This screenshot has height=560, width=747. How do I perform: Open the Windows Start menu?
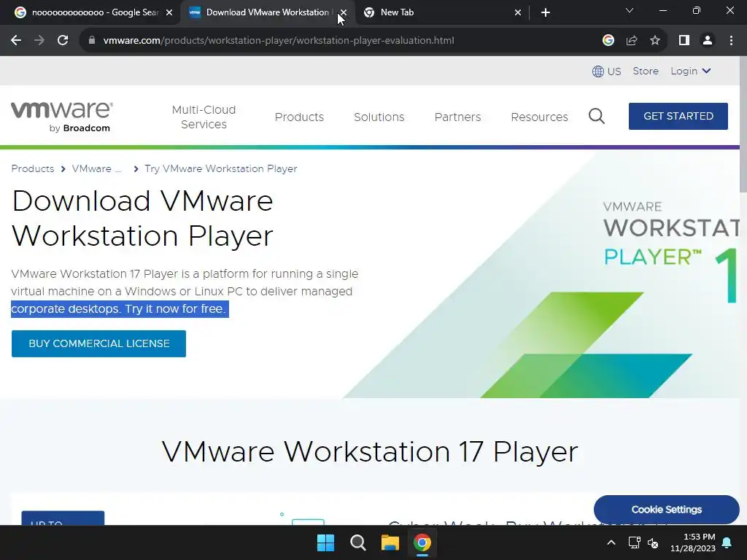point(326,542)
